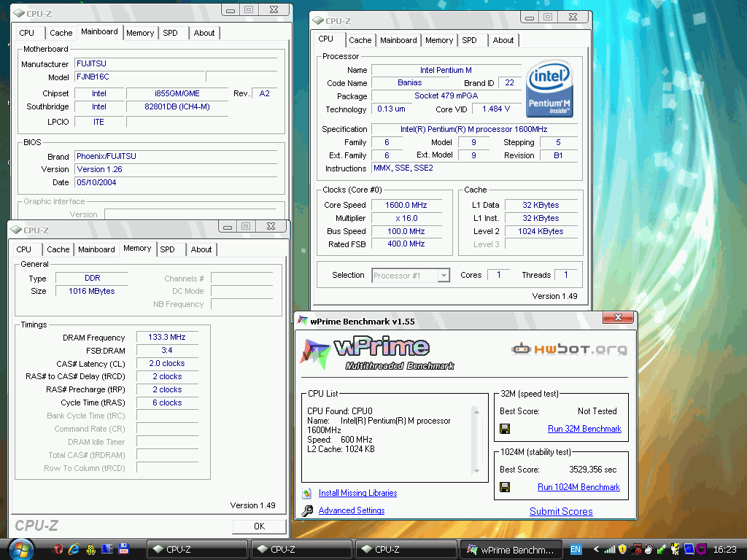Click the Advanced Settings wrench icon
Viewport: 747px width, 560px height.
click(307, 510)
